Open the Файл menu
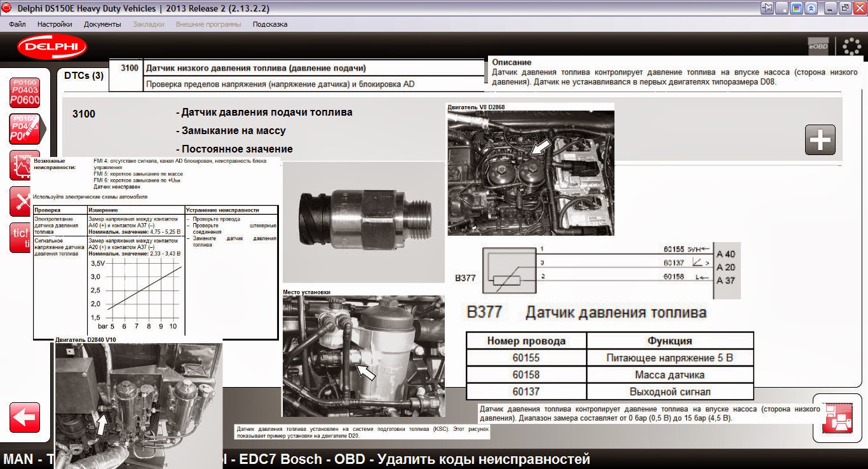868x469 pixels. tap(17, 24)
